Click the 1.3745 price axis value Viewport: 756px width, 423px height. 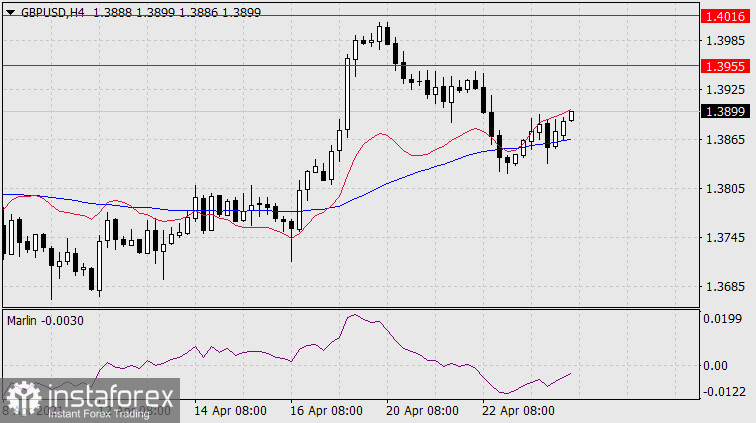tap(725, 238)
